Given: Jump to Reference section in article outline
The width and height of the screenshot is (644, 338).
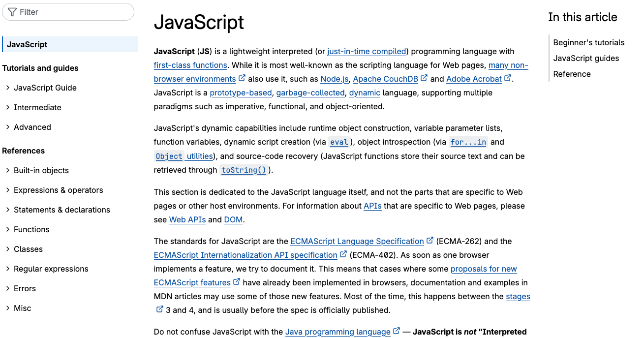Looking at the screenshot, I should tap(572, 74).
